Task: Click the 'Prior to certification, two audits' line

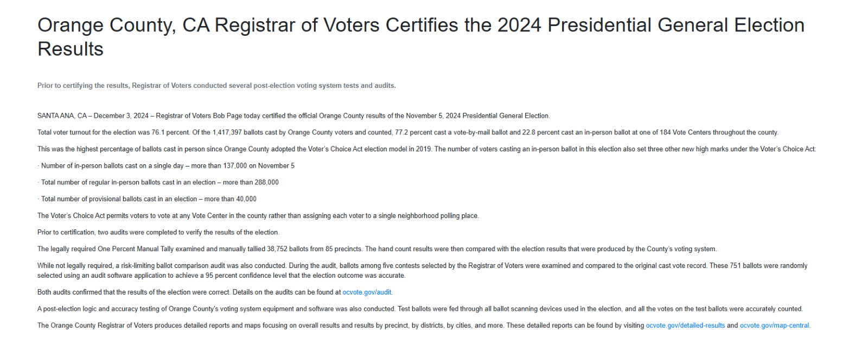Action: [158, 233]
